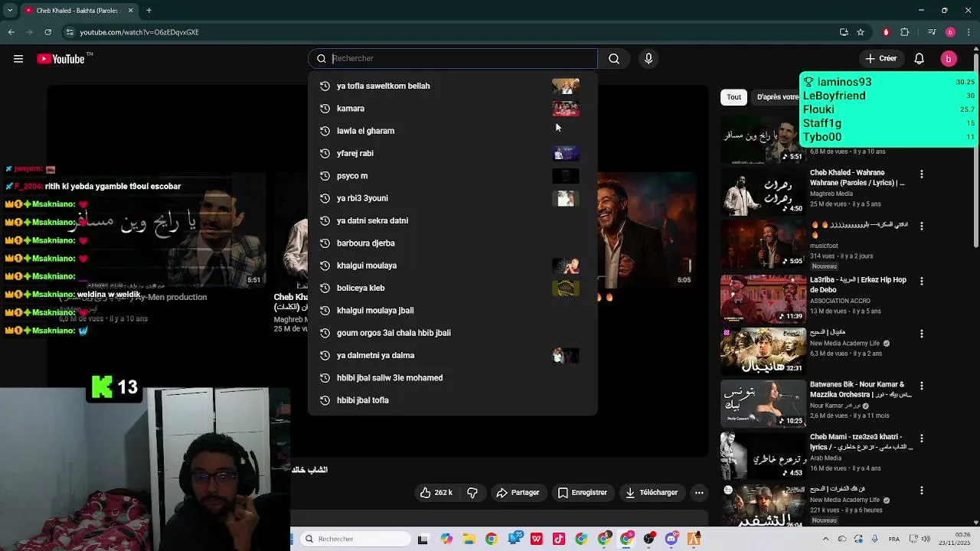Select suggestion 'ya tofla saweltkom bellah'

[452, 86]
